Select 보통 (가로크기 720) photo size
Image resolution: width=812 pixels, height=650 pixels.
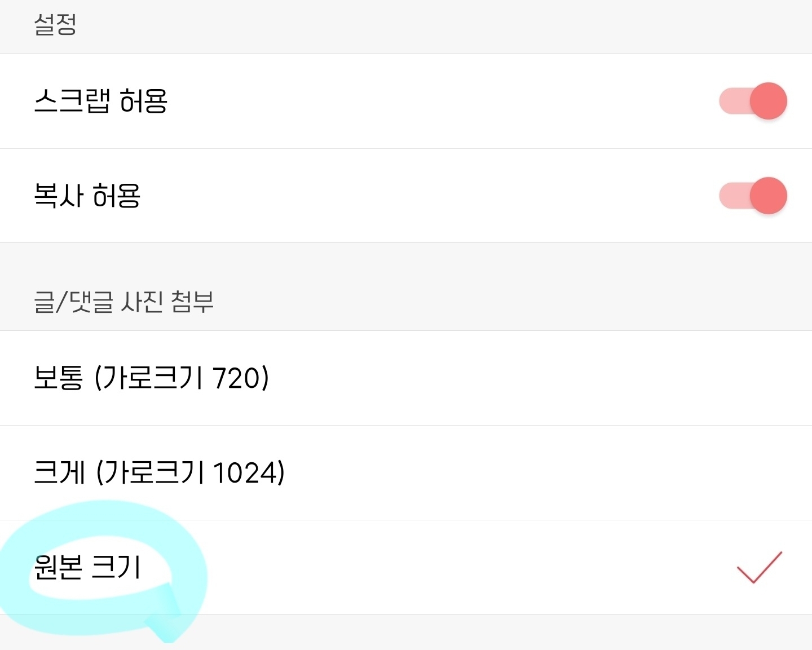coord(151,378)
